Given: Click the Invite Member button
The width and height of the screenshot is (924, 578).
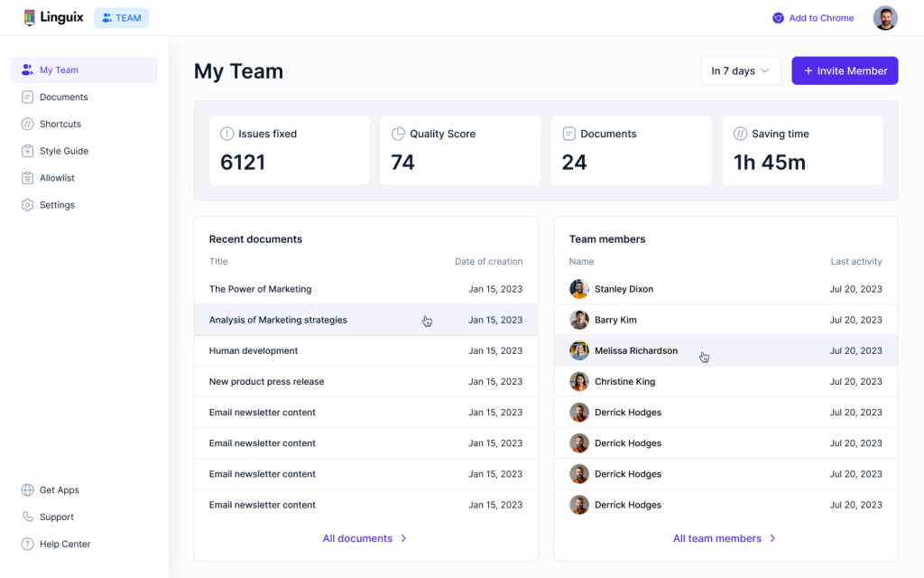Looking at the screenshot, I should [x=845, y=71].
